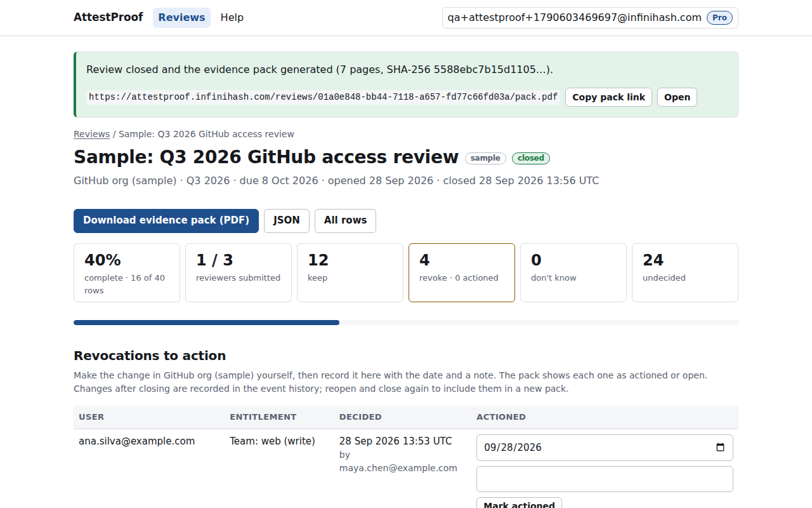Screen dimensions: 812x508
Task: Open the Help menu item
Action: pyautogui.click(x=232, y=17)
